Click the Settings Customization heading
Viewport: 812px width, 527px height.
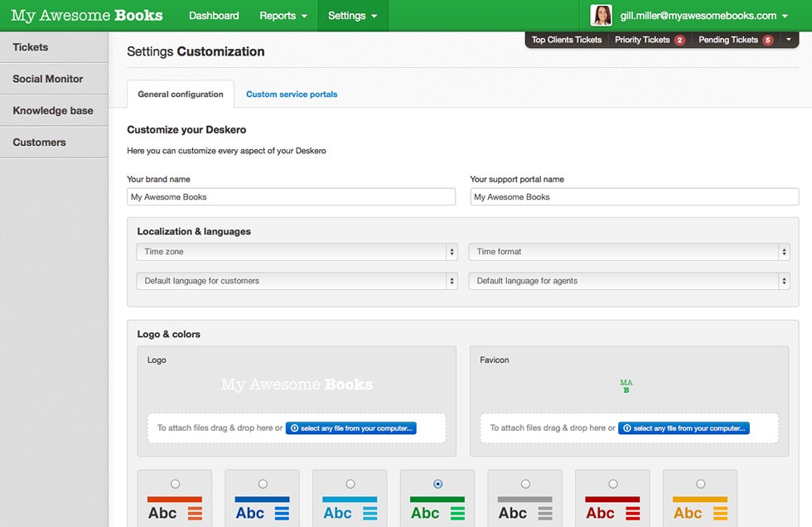pyautogui.click(x=196, y=51)
